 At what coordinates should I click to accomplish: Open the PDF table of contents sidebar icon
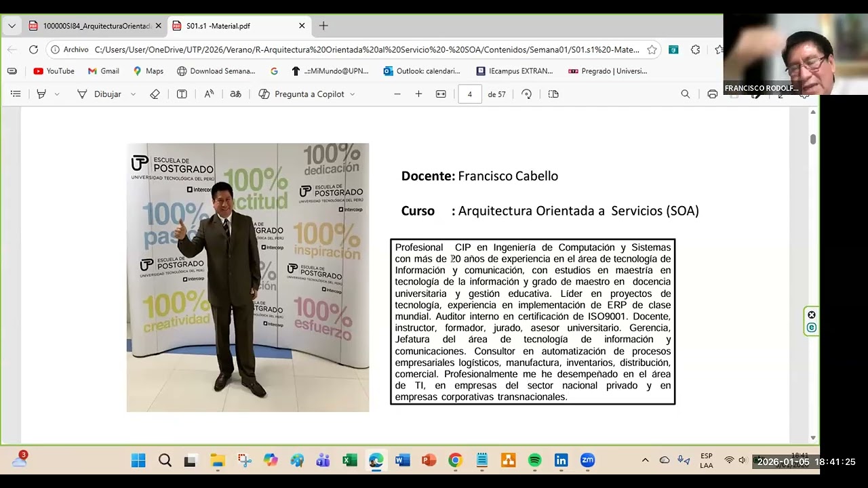[16, 94]
